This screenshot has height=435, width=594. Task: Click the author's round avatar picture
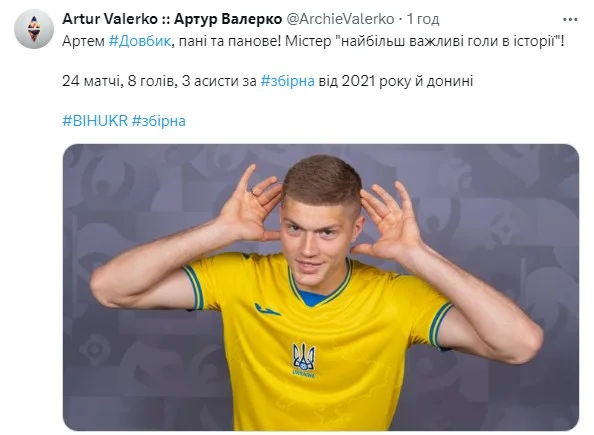[34, 29]
